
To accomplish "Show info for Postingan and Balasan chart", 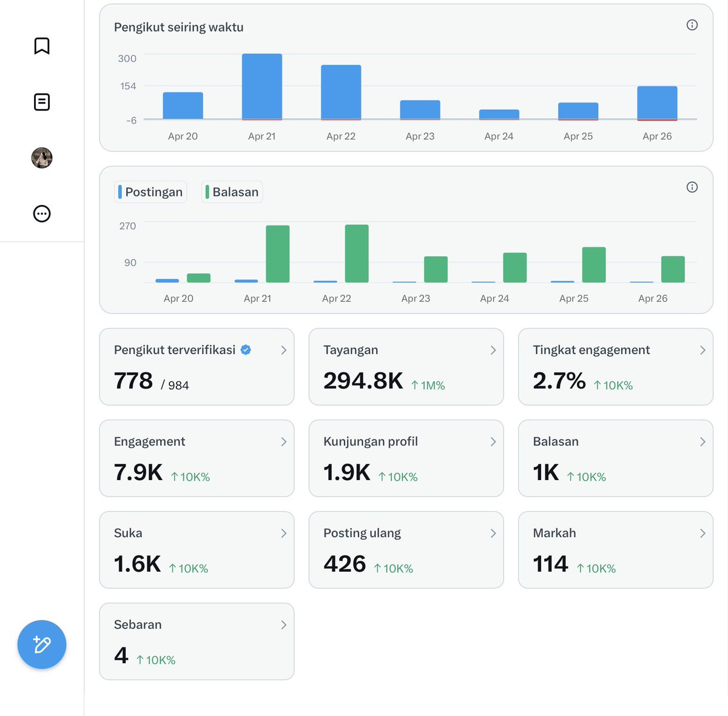I will click(692, 187).
